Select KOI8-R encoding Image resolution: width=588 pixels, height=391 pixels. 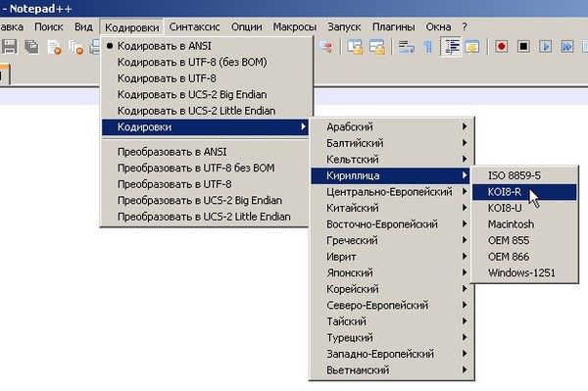coord(524,192)
